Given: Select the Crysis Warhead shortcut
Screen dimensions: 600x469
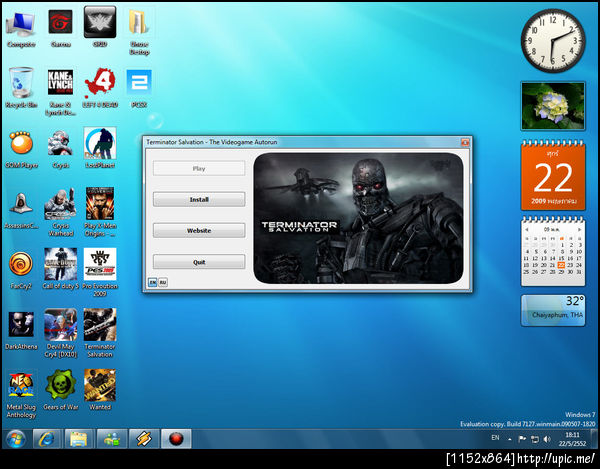Looking at the screenshot, I should (x=60, y=212).
